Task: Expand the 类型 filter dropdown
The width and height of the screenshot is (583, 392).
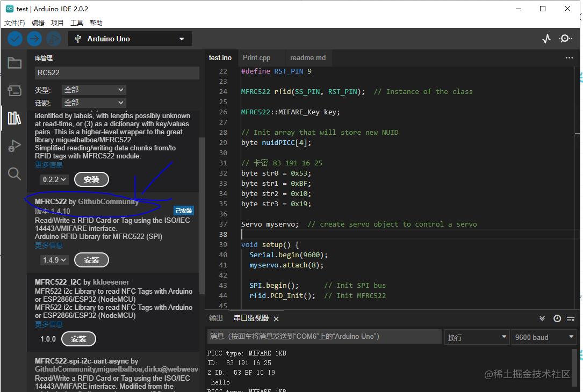Action: [x=93, y=90]
